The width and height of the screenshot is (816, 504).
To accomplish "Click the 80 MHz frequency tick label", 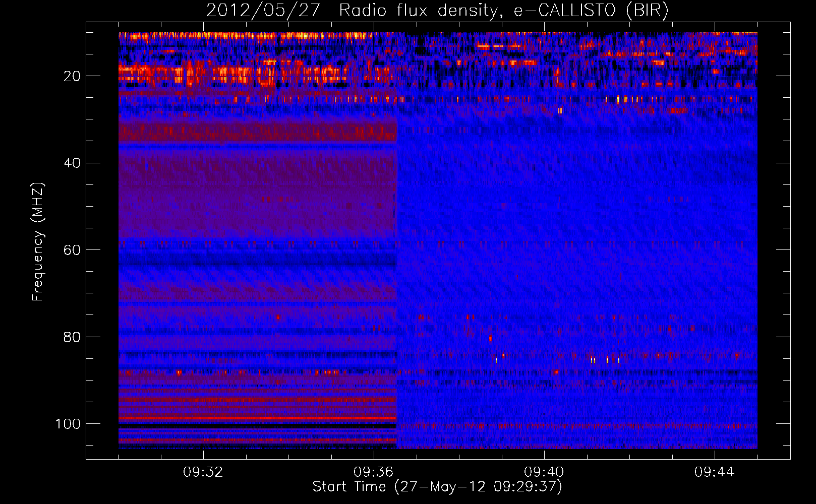I will (x=72, y=337).
